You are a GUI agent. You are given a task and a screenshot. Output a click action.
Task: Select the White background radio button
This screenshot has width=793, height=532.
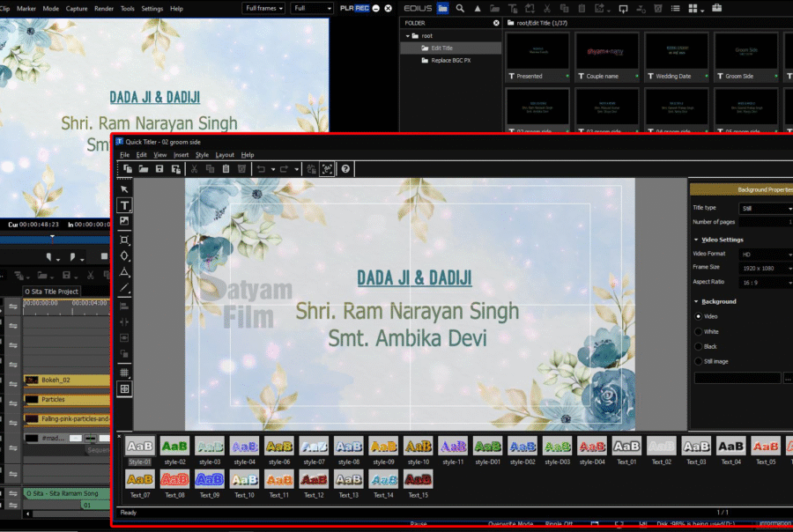click(x=700, y=331)
